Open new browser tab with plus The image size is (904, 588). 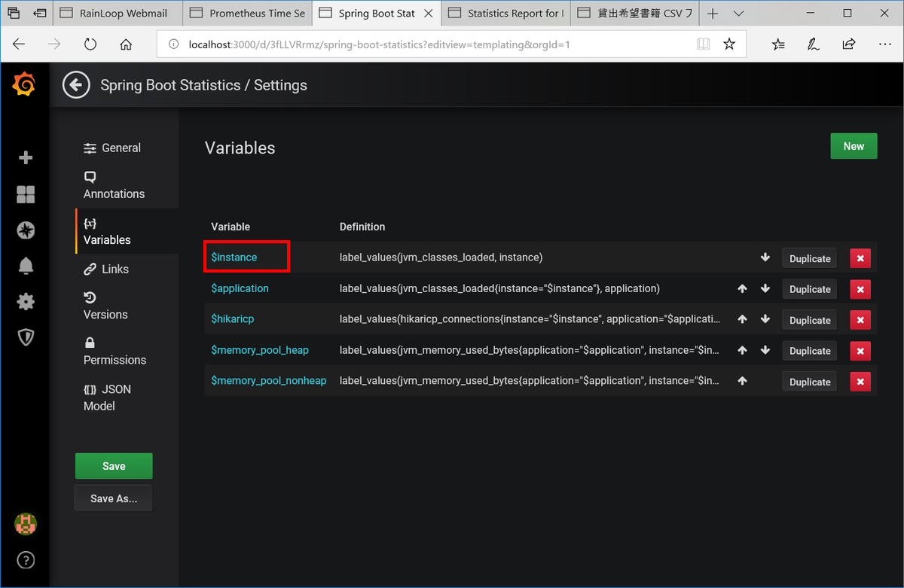713,14
